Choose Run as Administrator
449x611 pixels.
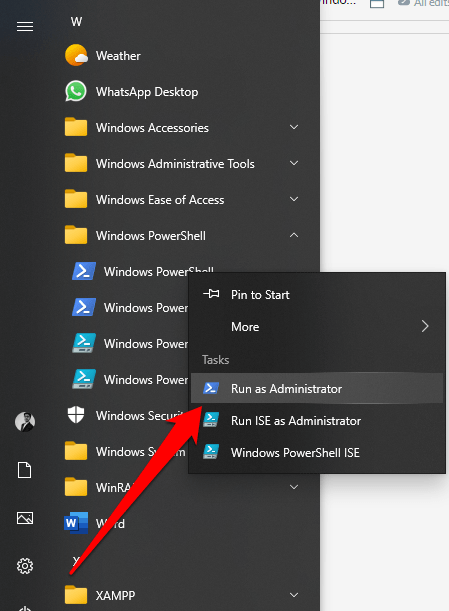(317, 388)
